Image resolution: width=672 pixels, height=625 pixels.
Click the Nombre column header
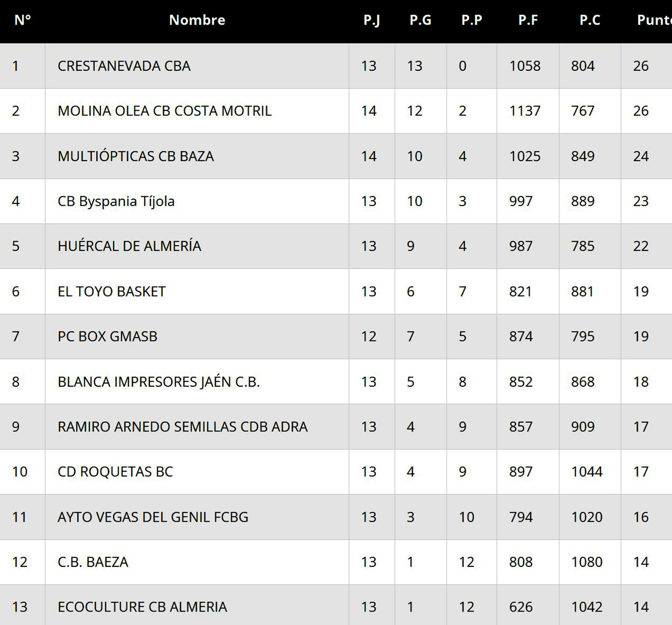tap(197, 20)
